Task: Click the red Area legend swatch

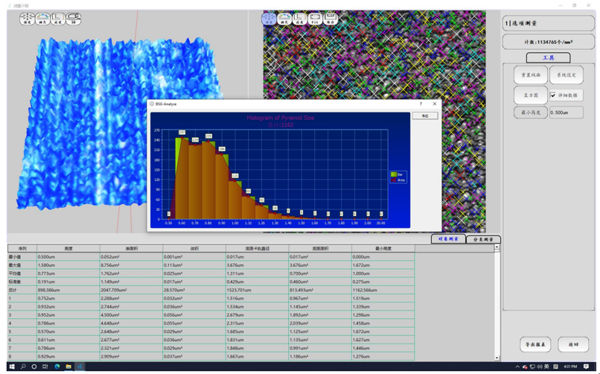Action: 394,180
